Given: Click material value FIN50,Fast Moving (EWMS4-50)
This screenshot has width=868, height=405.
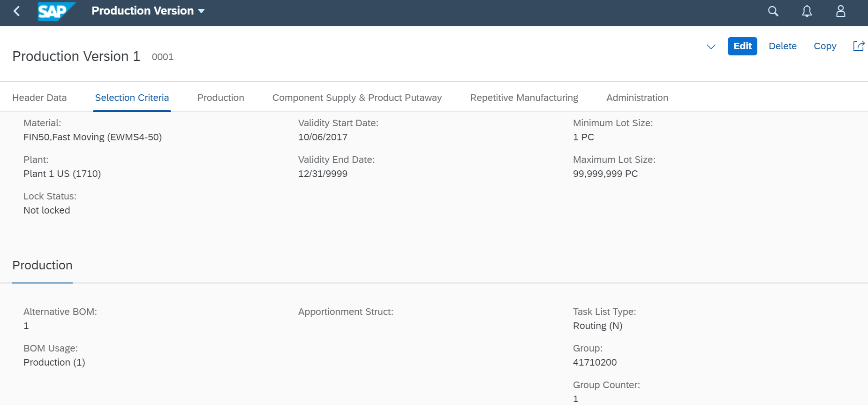Looking at the screenshot, I should (x=92, y=137).
